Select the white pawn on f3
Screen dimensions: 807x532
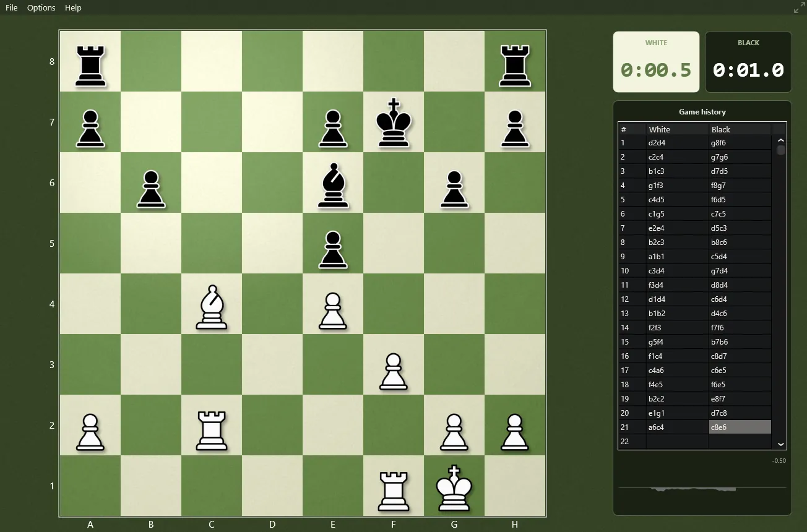click(394, 371)
